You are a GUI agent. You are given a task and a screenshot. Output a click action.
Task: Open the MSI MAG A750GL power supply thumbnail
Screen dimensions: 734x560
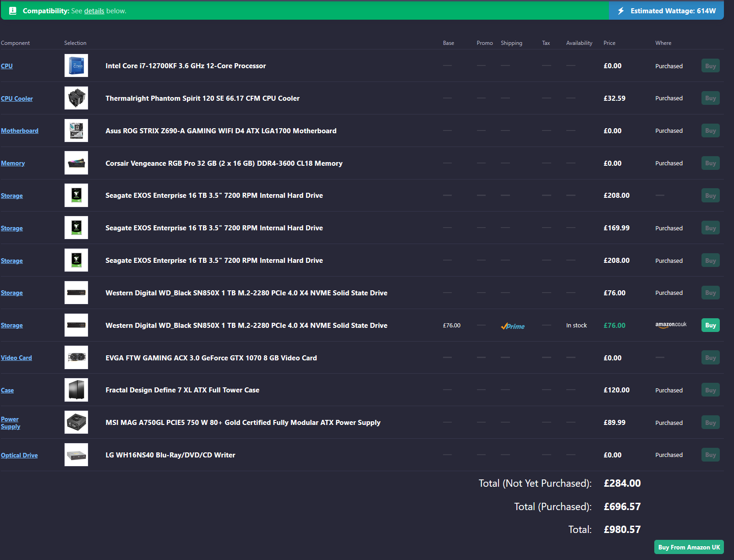pyautogui.click(x=76, y=422)
